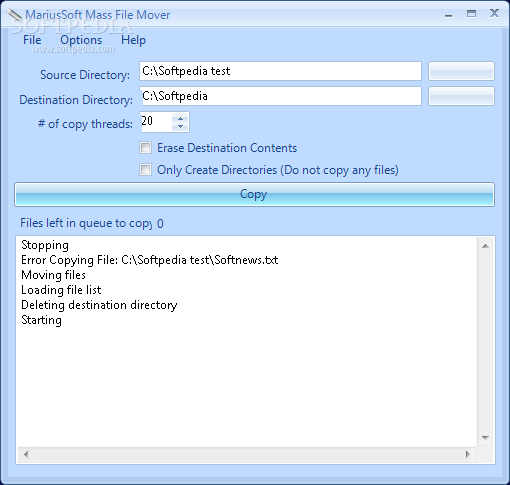Enable Erase Destination Contents checkbox

[x=145, y=148]
